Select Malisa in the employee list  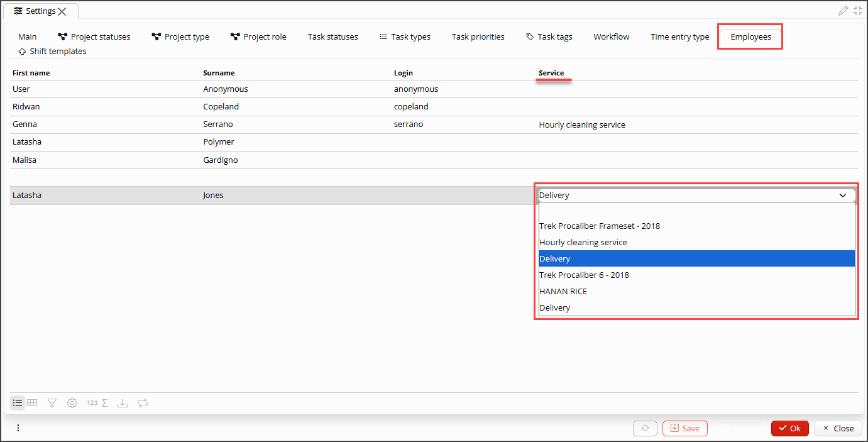(x=25, y=160)
